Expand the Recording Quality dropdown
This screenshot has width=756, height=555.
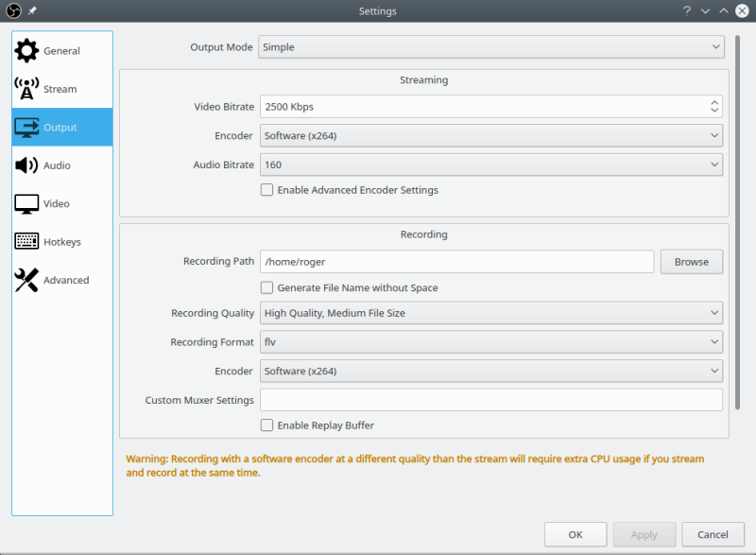pyautogui.click(x=490, y=313)
